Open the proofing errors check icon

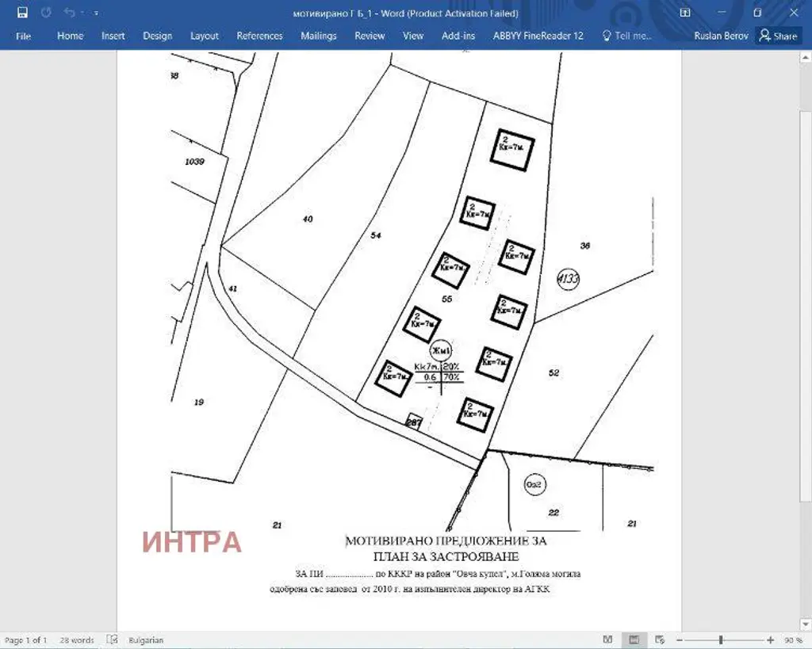coord(113,639)
